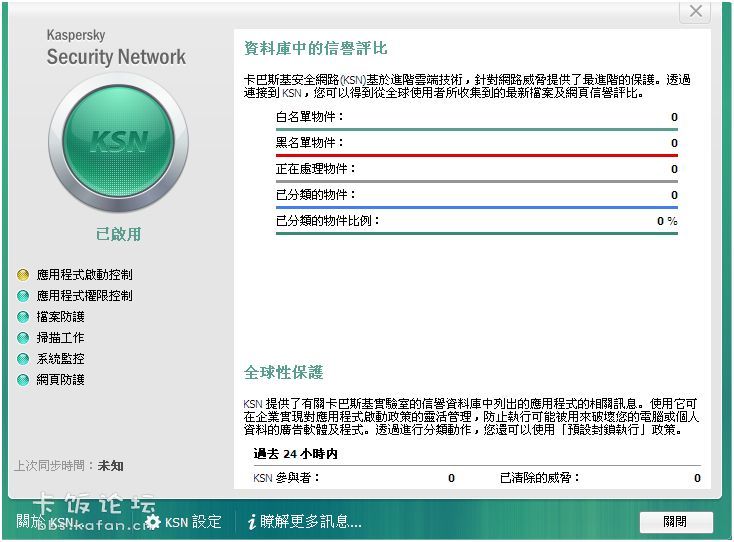The height and width of the screenshot is (542, 734).
Task: Click the Kaspersky Security Network title
Action: tap(116, 48)
